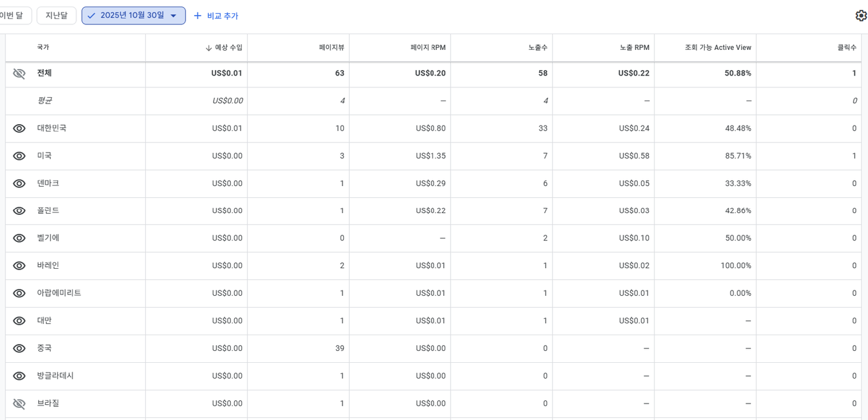Toggle eye icon for 덴마크 row

coord(19,184)
